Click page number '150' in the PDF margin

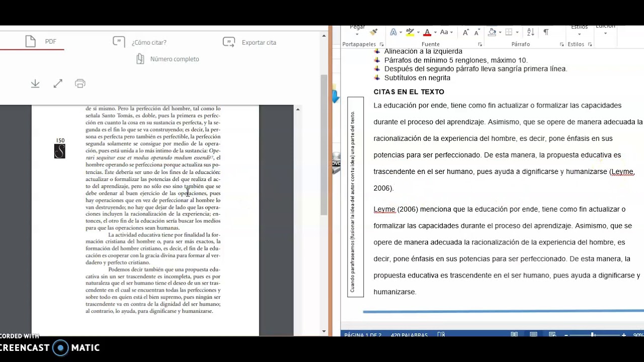pos(60,141)
